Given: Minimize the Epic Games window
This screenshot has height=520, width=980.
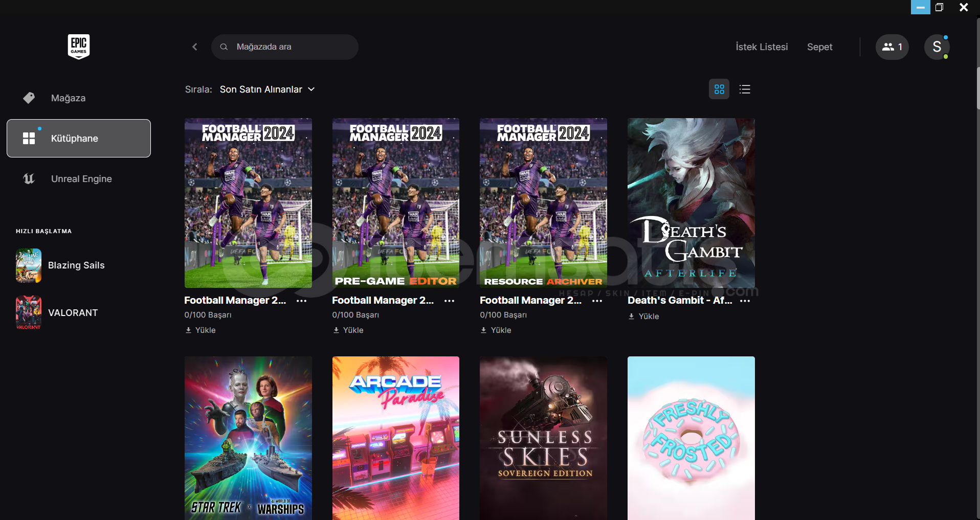Looking at the screenshot, I should point(921,7).
